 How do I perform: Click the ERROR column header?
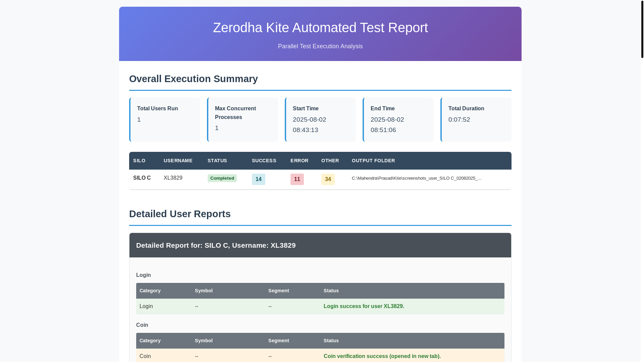click(x=300, y=161)
